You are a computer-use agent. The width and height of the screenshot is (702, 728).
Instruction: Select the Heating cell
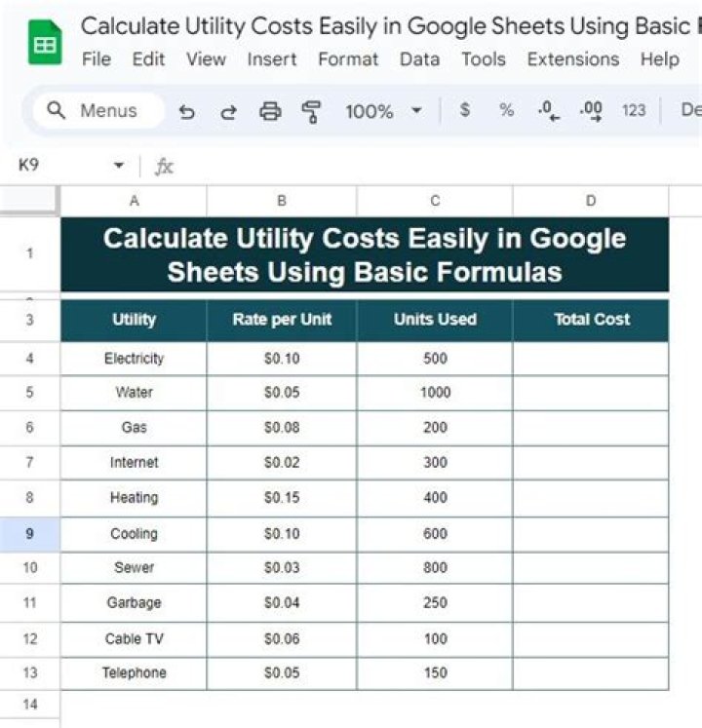coord(134,498)
